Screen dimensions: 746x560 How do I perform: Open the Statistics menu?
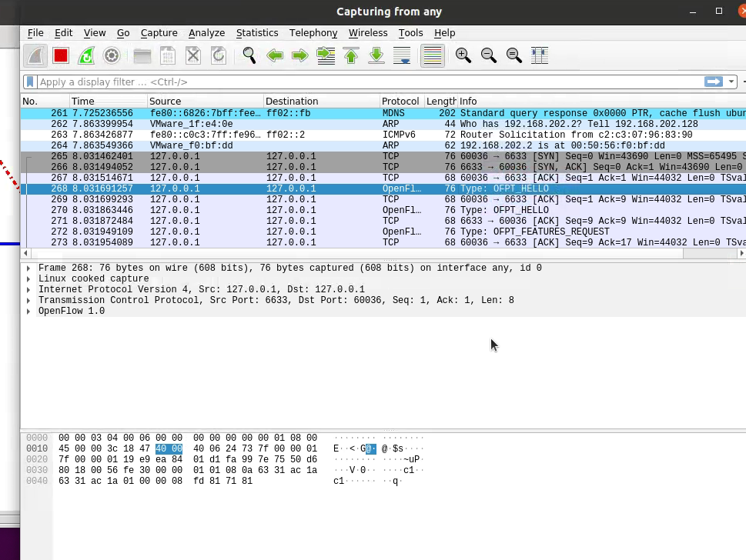(257, 33)
